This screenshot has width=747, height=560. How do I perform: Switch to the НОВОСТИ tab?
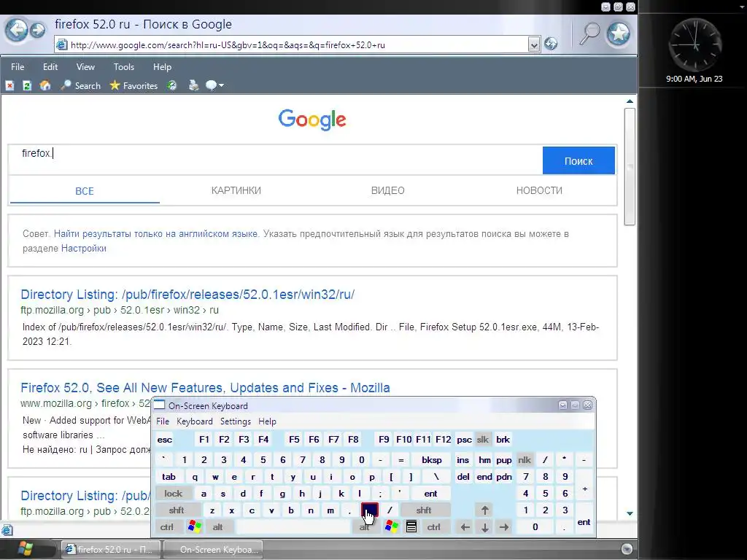click(x=539, y=190)
